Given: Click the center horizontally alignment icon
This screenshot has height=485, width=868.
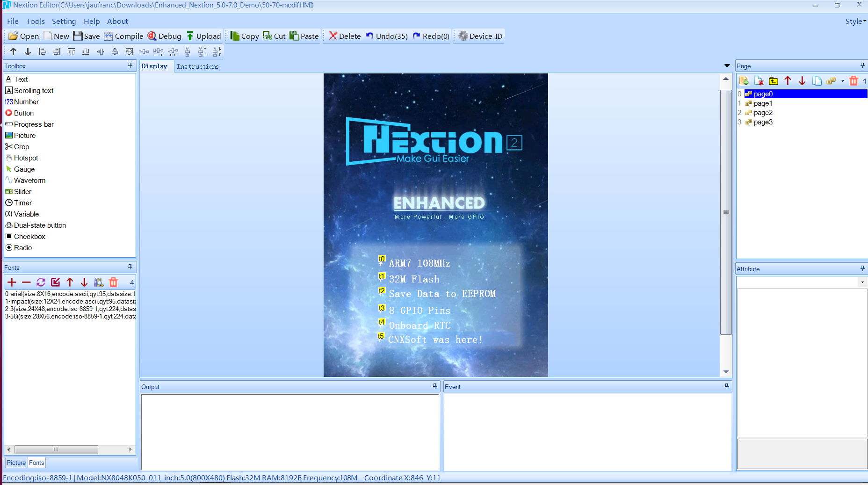Looking at the screenshot, I should (100, 52).
